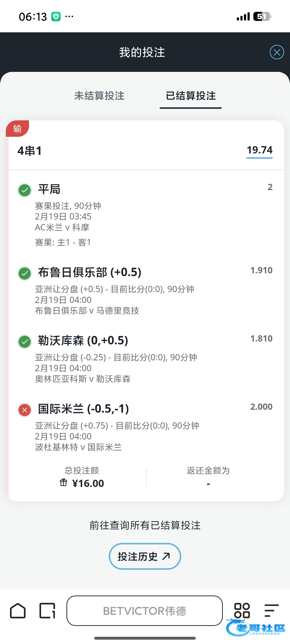
Task: Tap the red 输 result badge
Action: [x=17, y=129]
